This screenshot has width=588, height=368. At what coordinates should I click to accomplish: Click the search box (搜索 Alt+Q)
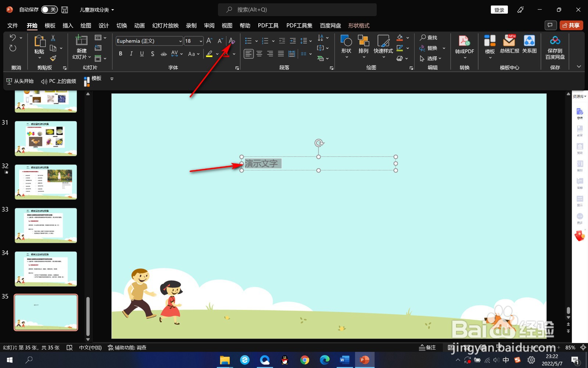coord(297,10)
